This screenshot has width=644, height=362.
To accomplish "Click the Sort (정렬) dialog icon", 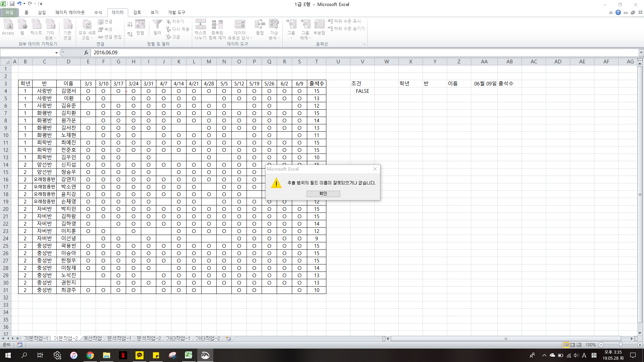I will point(140,24).
